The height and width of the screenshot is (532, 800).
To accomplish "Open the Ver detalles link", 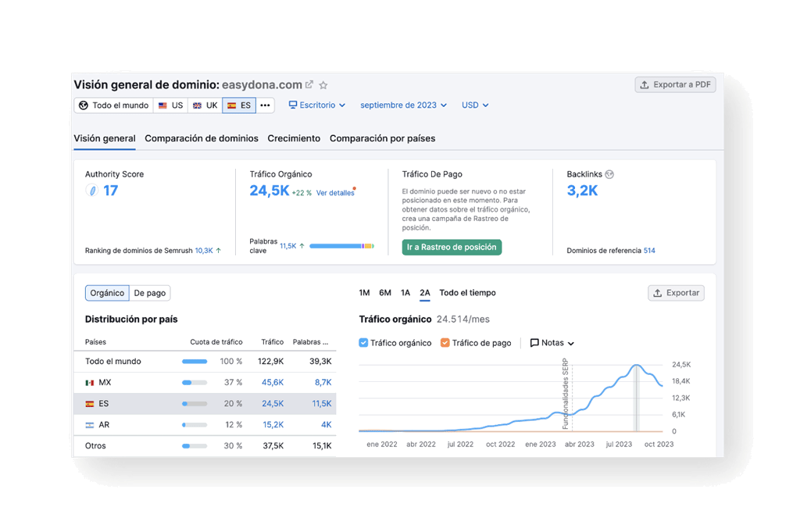I will coord(335,193).
